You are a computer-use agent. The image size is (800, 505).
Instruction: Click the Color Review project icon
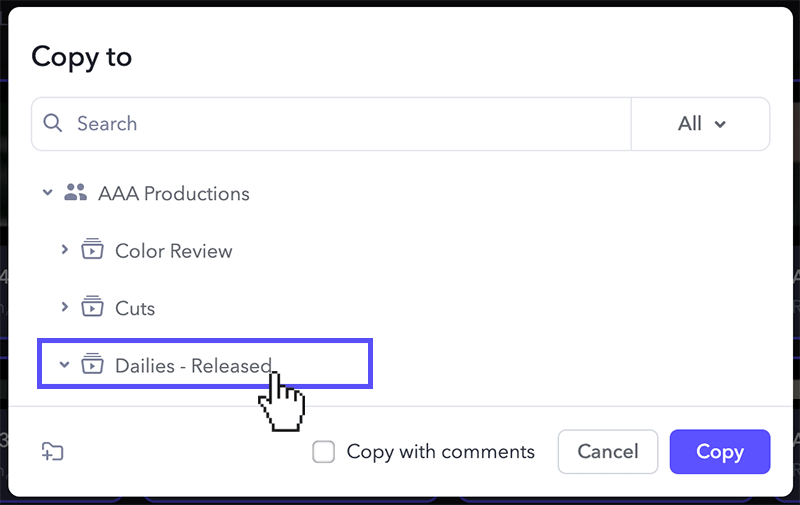tap(92, 249)
